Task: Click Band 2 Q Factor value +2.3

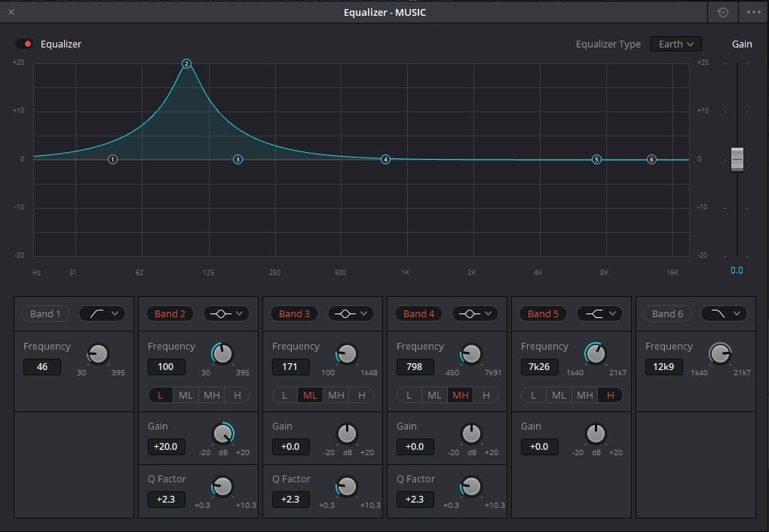Action: [167, 500]
